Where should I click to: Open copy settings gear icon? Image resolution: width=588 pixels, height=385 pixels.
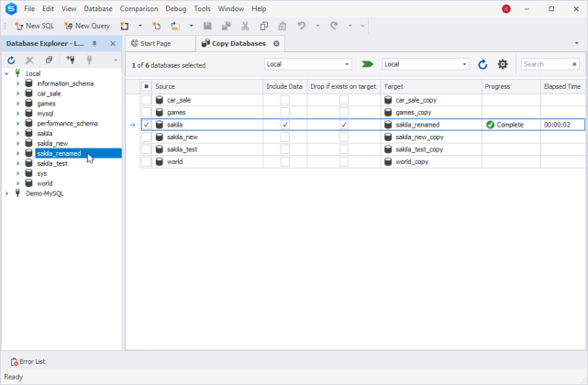[x=502, y=64]
